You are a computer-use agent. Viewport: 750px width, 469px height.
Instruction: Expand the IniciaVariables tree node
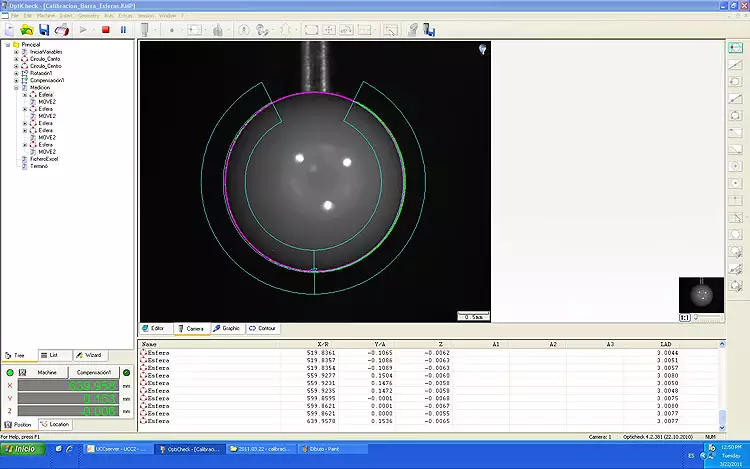16,52
